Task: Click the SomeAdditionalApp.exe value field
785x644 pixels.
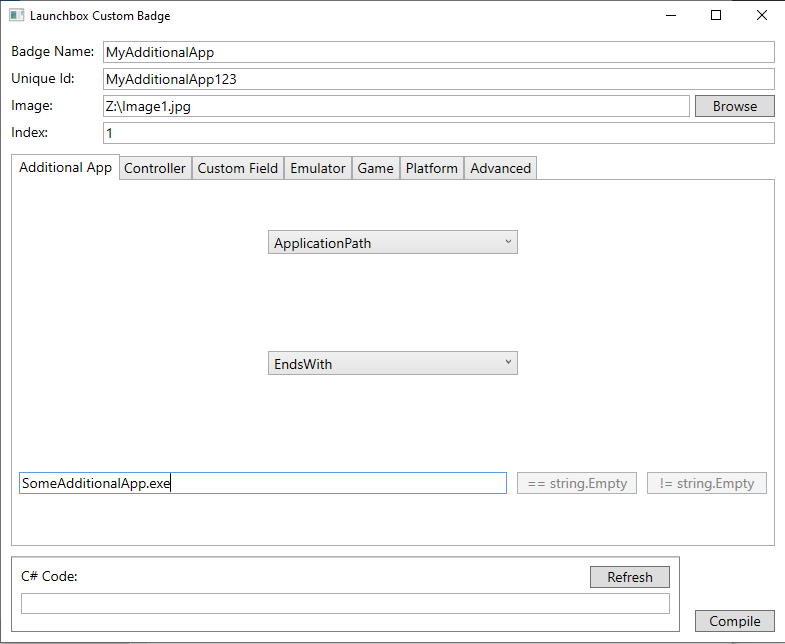Action: (x=263, y=483)
